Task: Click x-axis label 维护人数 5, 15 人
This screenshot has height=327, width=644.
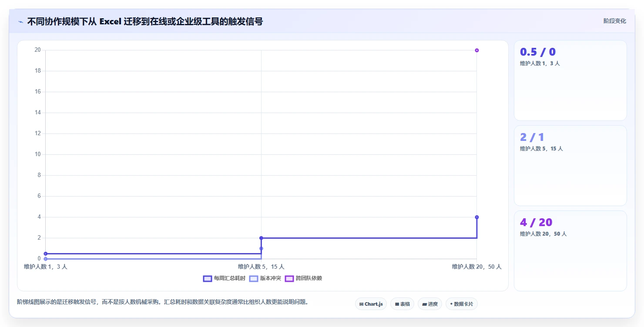Action: point(261,267)
